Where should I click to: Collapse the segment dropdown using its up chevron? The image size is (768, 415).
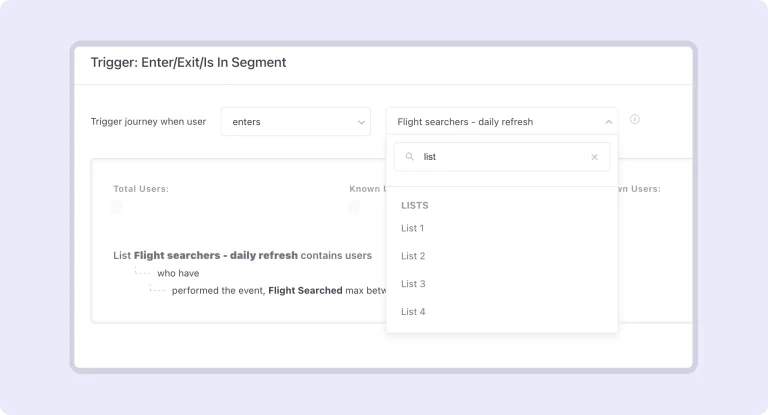click(x=608, y=122)
